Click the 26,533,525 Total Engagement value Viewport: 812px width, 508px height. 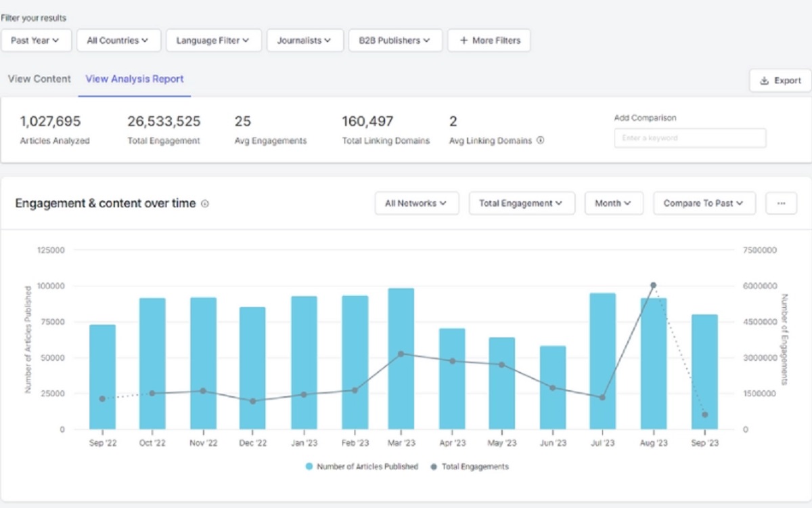[x=164, y=122]
